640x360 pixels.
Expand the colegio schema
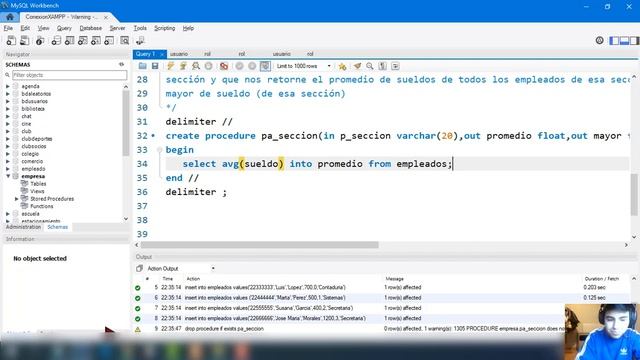tap(8, 154)
